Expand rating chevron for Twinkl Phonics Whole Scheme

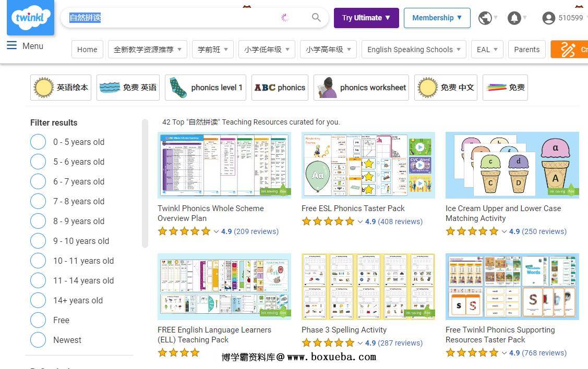coord(216,231)
